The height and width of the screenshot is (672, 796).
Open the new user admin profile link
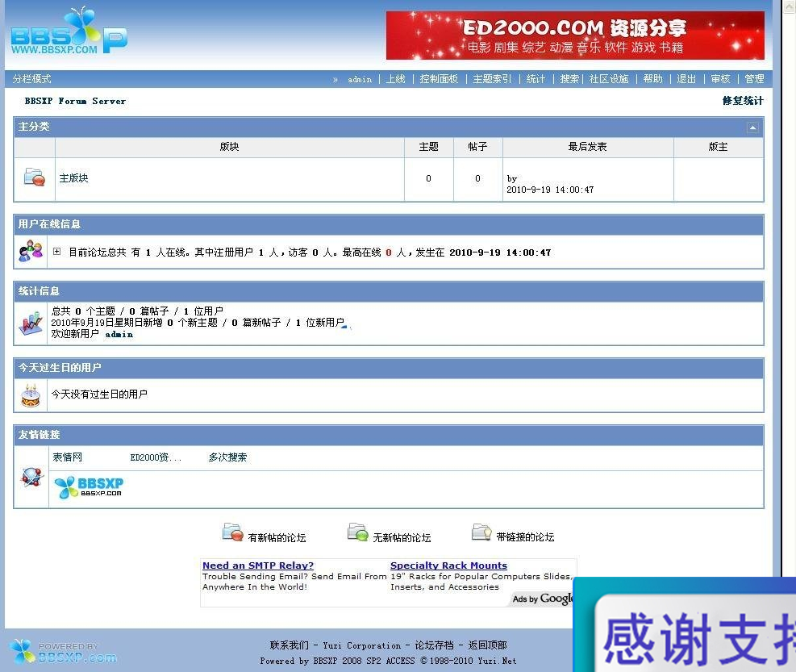pyautogui.click(x=119, y=334)
